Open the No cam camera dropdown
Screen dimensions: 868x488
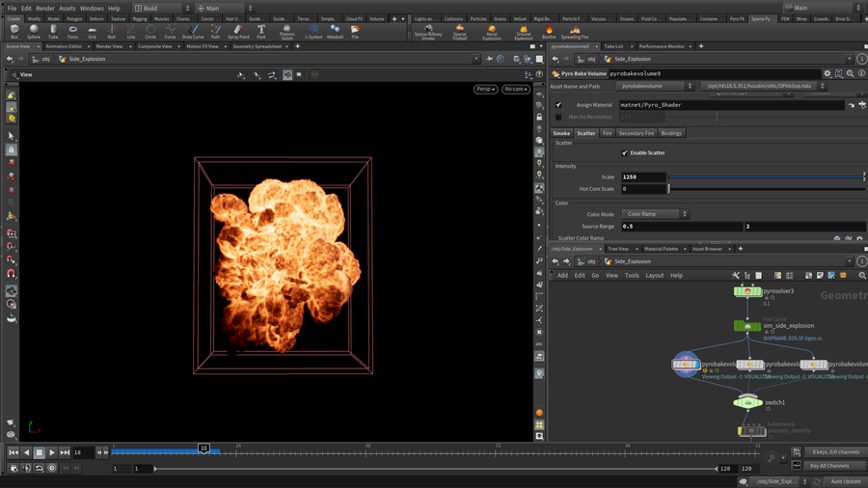[515, 89]
